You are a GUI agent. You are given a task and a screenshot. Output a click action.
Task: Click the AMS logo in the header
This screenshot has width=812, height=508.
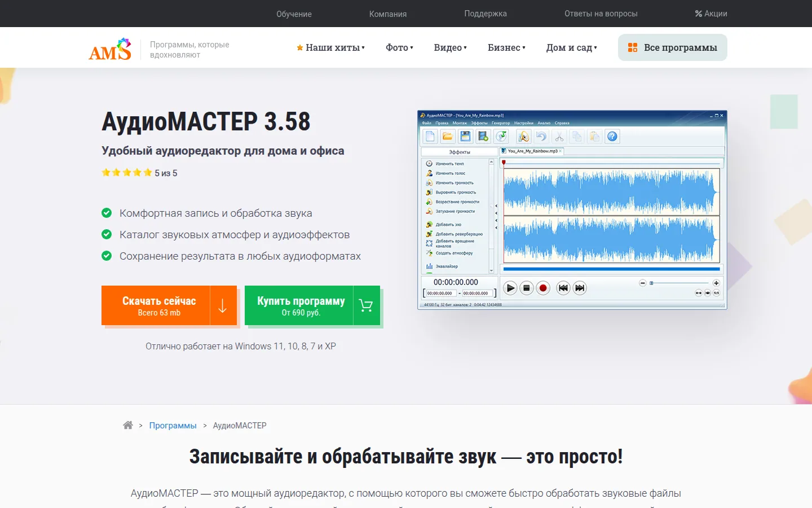110,49
